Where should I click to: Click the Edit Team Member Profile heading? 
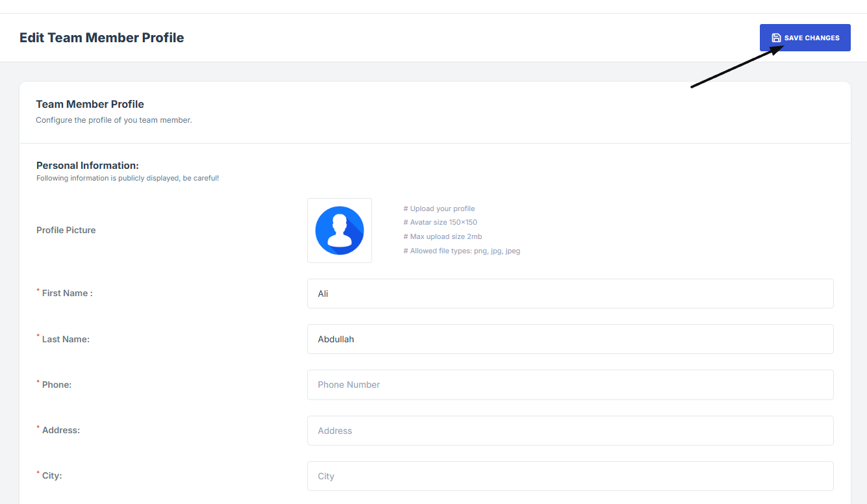pos(101,38)
